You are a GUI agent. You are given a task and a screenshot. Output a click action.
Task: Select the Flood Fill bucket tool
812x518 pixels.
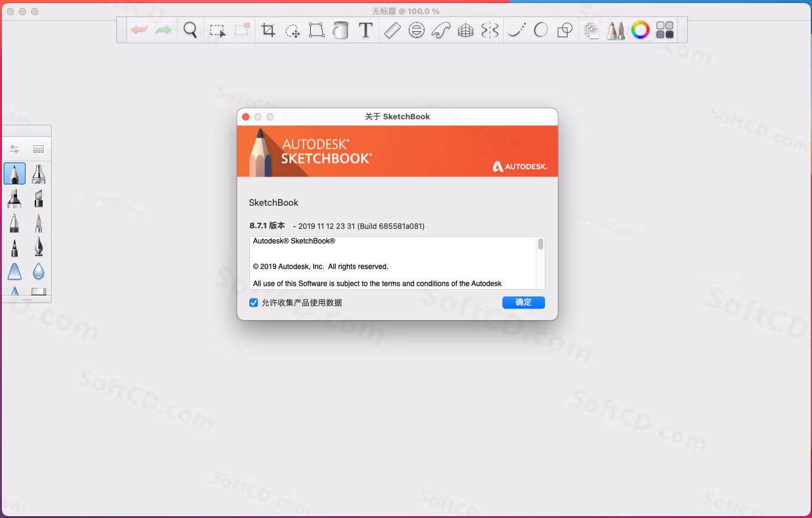(x=341, y=30)
